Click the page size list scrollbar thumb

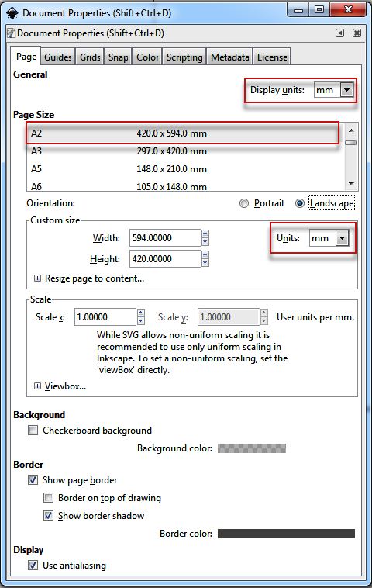(x=351, y=143)
